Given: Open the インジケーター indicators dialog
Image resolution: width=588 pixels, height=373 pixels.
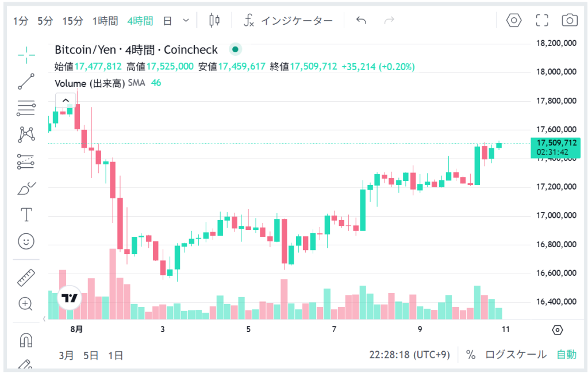Looking at the screenshot, I should coord(289,21).
